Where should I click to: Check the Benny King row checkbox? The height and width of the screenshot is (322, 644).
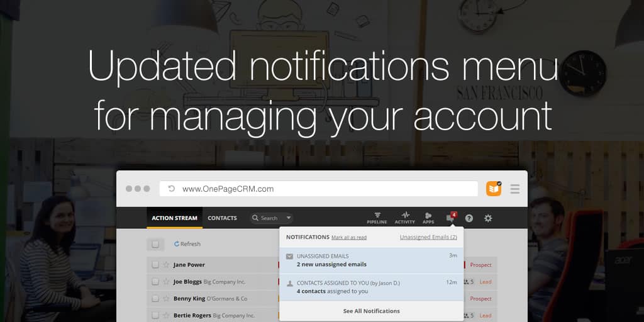point(155,299)
